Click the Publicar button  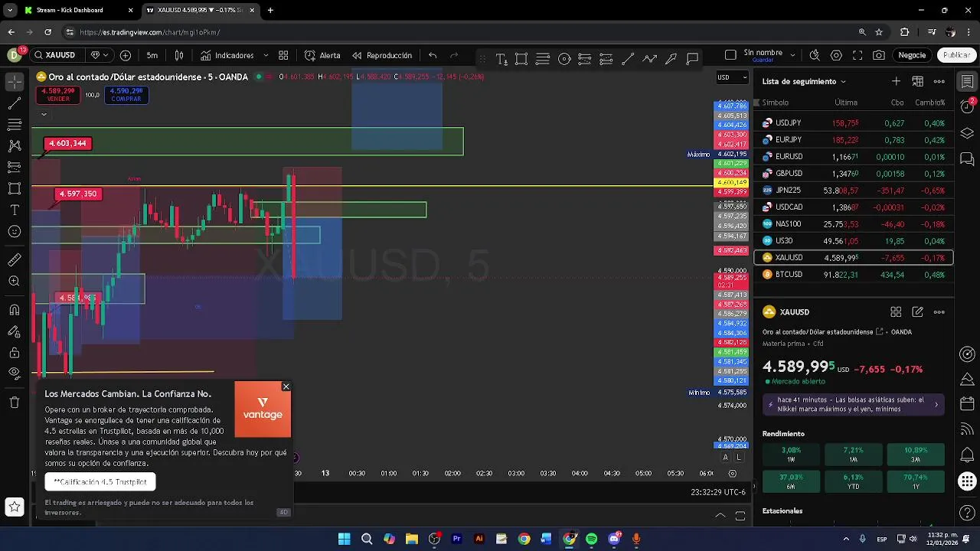pyautogui.click(x=956, y=55)
